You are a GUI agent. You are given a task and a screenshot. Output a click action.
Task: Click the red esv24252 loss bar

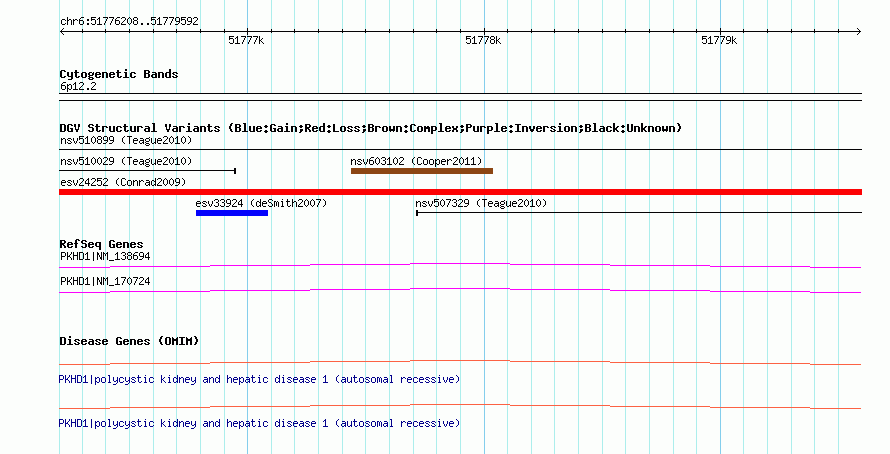tap(460, 192)
